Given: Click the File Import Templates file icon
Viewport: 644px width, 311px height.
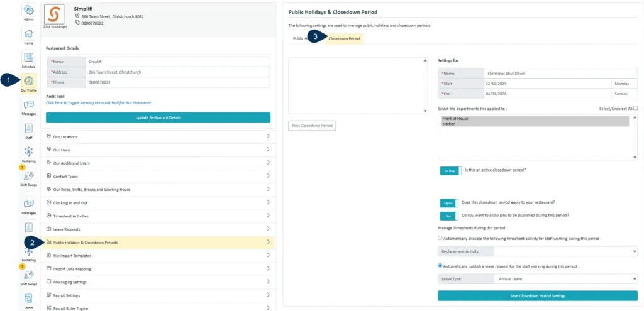Looking at the screenshot, I should pos(49,255).
